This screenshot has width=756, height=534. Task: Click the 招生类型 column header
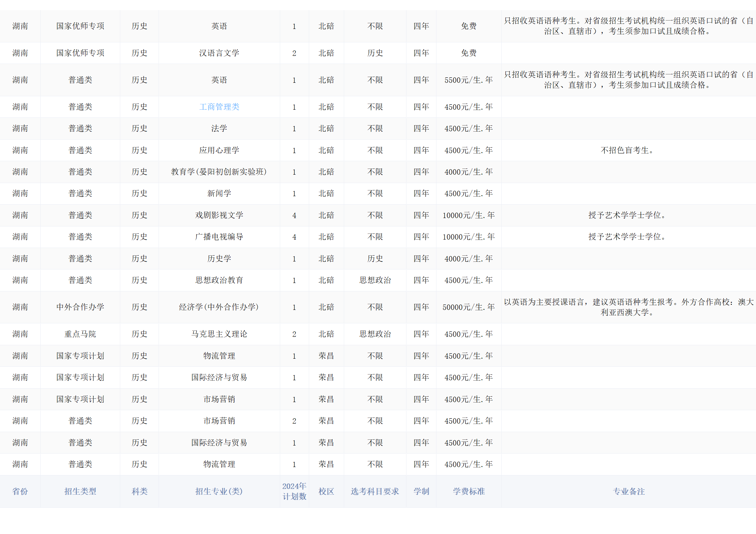coord(80,491)
